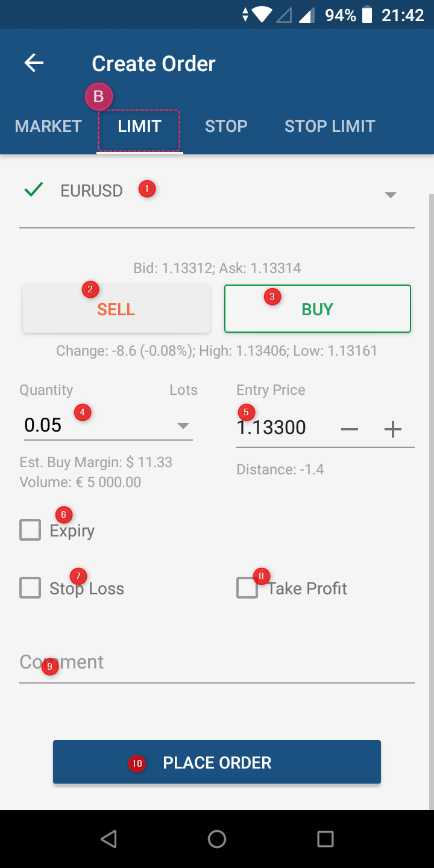Viewport: 434px width, 868px height.
Task: Tap the green checkmark beside EURUSD
Action: pos(34,190)
